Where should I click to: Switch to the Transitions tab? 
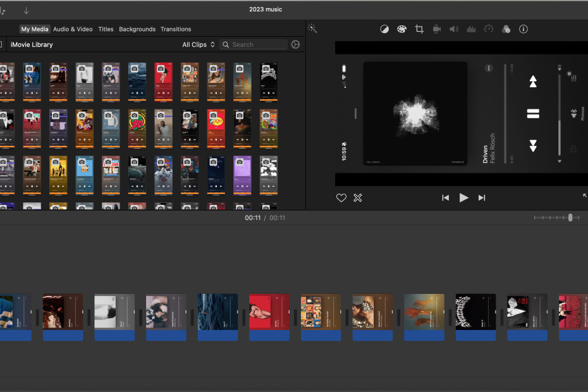tap(176, 29)
